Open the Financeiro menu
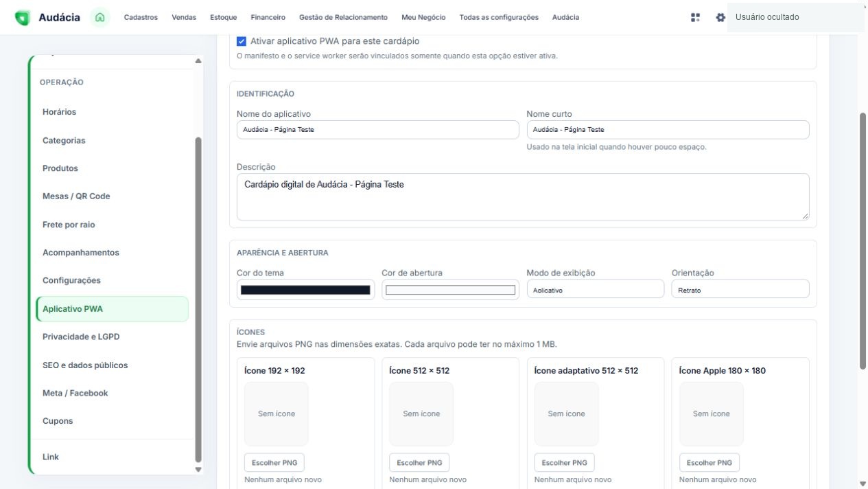 click(268, 17)
